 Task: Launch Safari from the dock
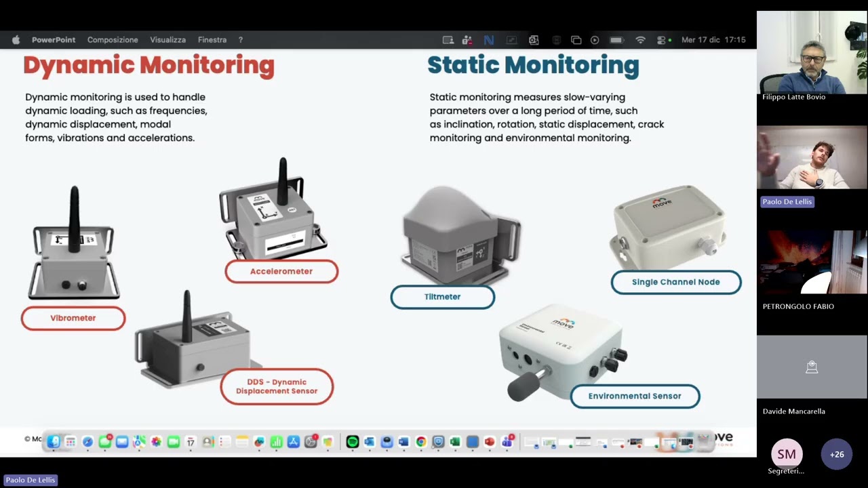pyautogui.click(x=87, y=442)
